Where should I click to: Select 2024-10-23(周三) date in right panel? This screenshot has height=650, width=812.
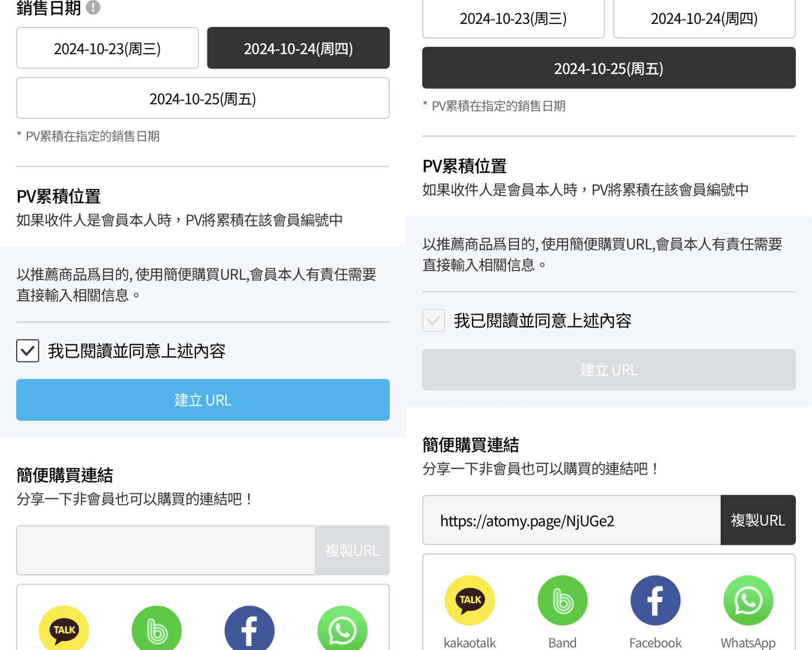tap(513, 19)
